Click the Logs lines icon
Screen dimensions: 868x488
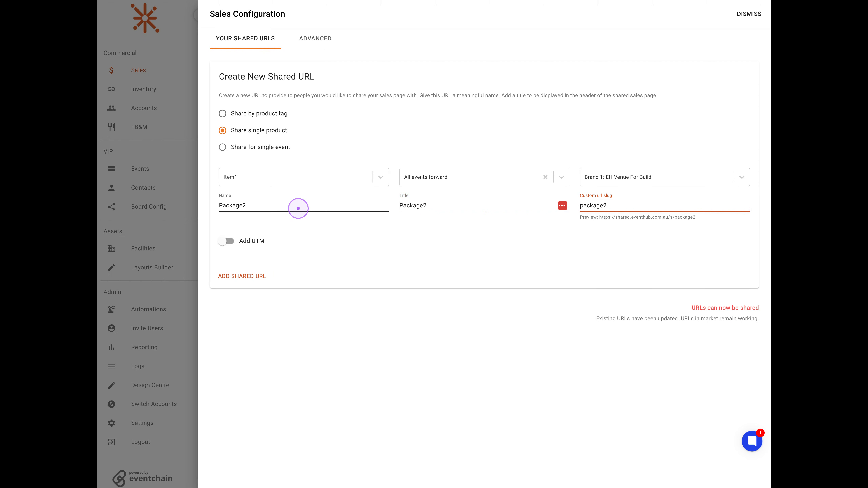[112, 366]
